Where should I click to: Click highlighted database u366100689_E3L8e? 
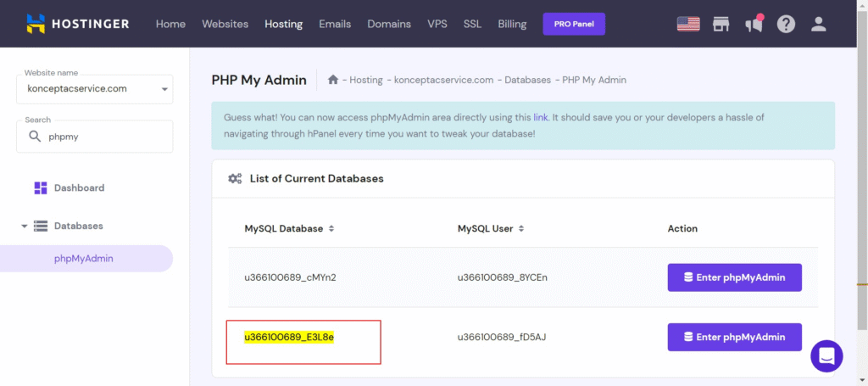[289, 337]
